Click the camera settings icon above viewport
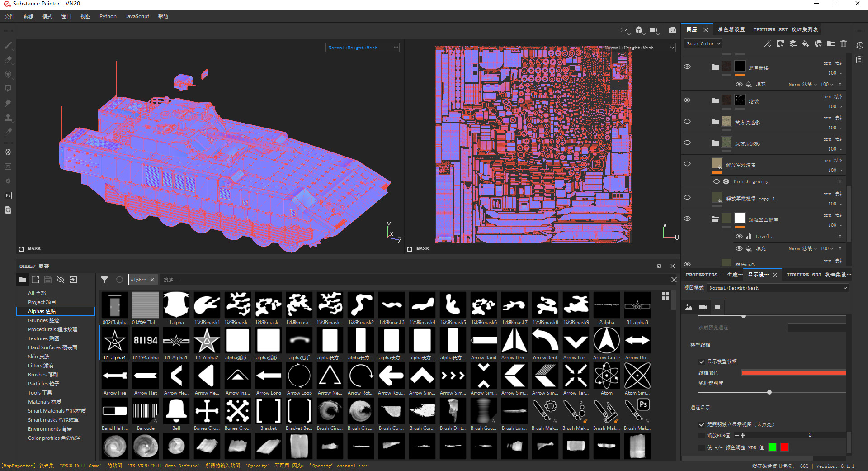 pyautogui.click(x=653, y=30)
